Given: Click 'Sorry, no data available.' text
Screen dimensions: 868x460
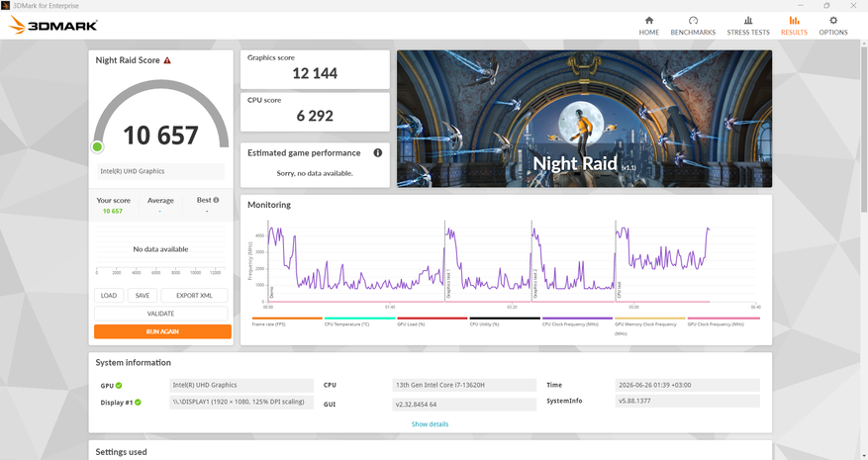Looking at the screenshot, I should click(315, 173).
